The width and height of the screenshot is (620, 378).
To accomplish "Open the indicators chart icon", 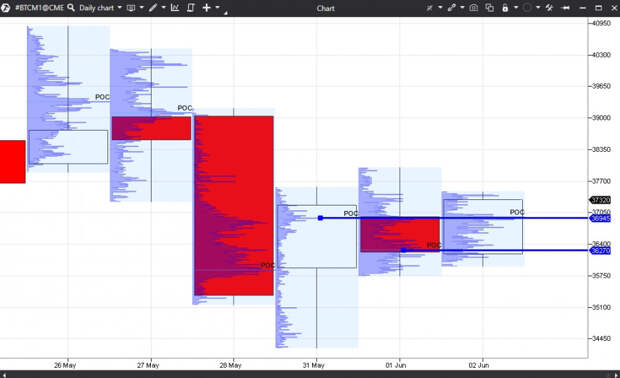I will coord(175,8).
